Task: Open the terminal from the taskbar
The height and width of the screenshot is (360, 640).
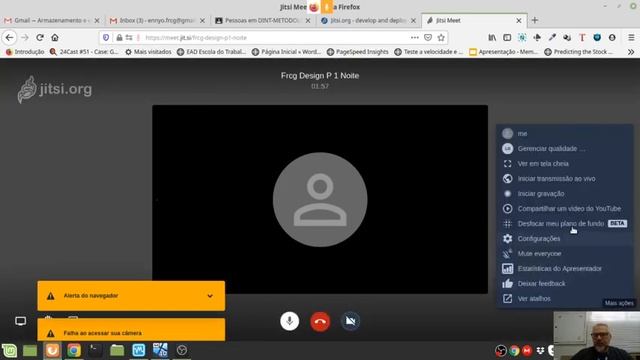Action: (x=95, y=350)
